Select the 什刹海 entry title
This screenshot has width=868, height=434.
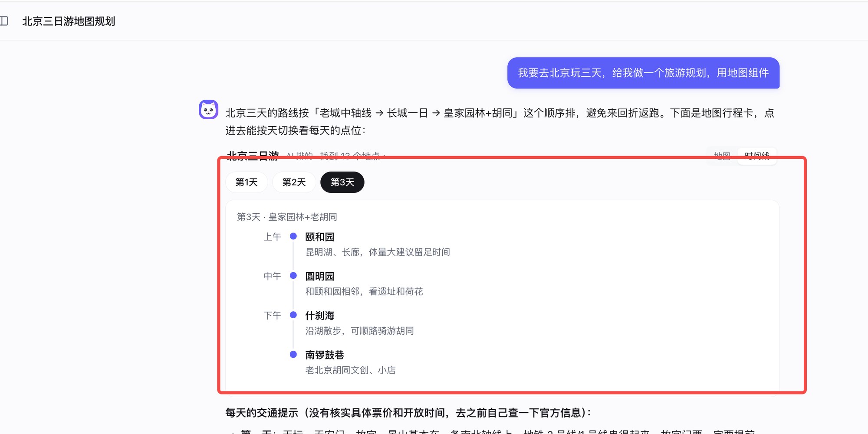coord(320,316)
